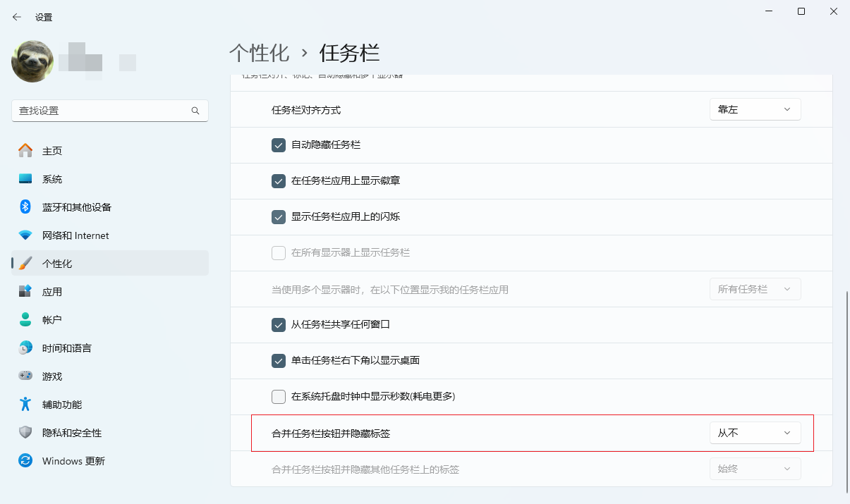Image resolution: width=850 pixels, height=504 pixels.
Task: Expand the 合并任务栏按钮并隐藏标签 dropdown showing 从不
Action: click(755, 433)
